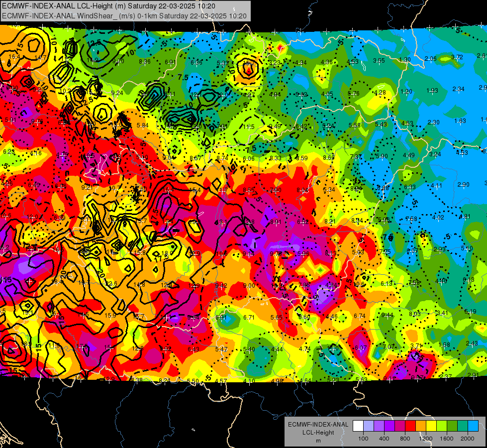Click the wind shear value 1.93
Image resolution: width=487 pixels, height=448 pixels.
pos(432,90)
